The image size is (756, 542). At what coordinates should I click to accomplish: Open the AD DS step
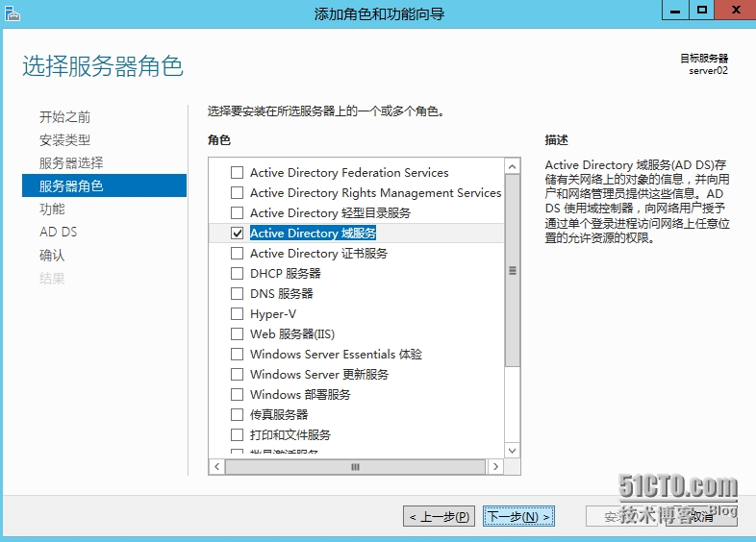click(x=58, y=232)
